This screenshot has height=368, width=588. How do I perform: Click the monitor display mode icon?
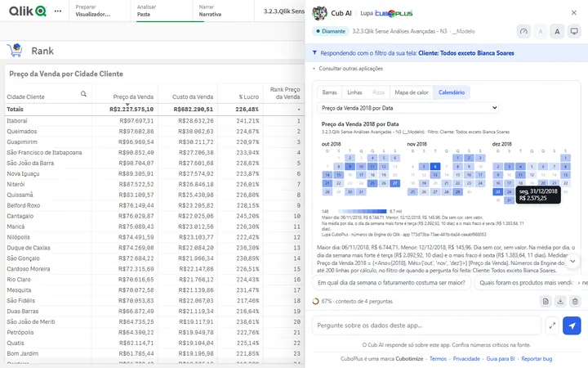tap(574, 32)
